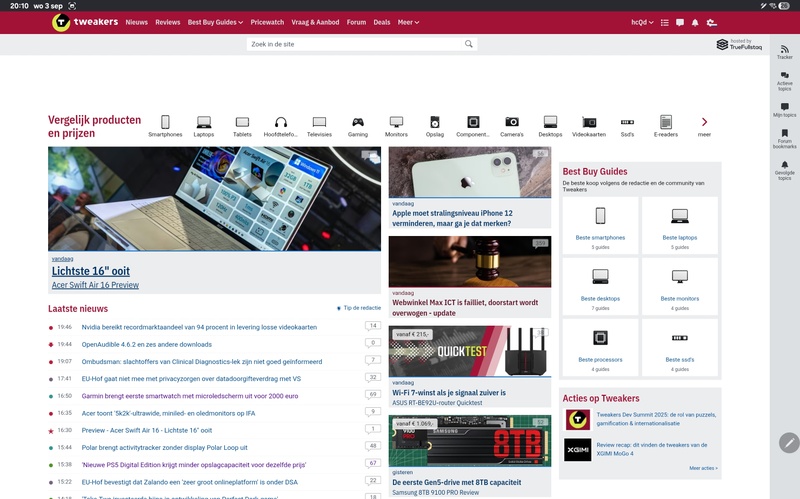Viewport: 800px width, 499px height.
Task: Open the Webwinkel Max ICT failliet article
Action: point(465,308)
